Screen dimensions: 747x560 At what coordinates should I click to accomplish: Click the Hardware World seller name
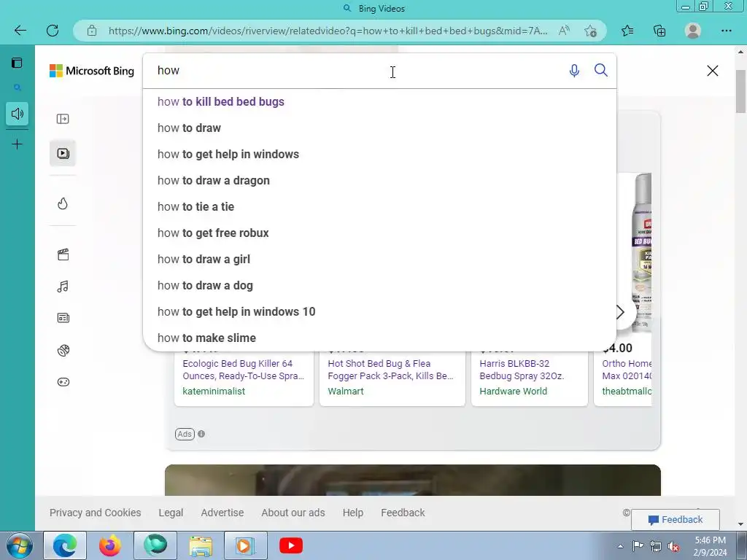[x=513, y=391]
